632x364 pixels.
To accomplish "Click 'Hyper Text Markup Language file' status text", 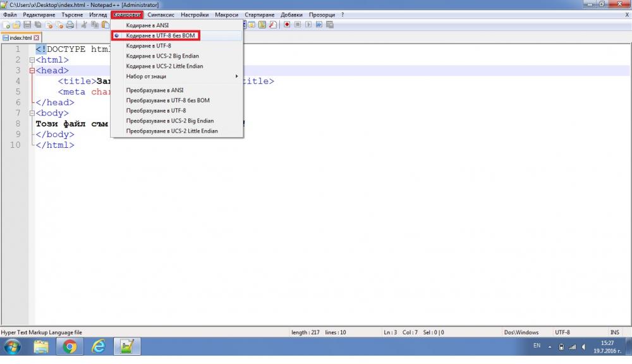I will coord(42,332).
